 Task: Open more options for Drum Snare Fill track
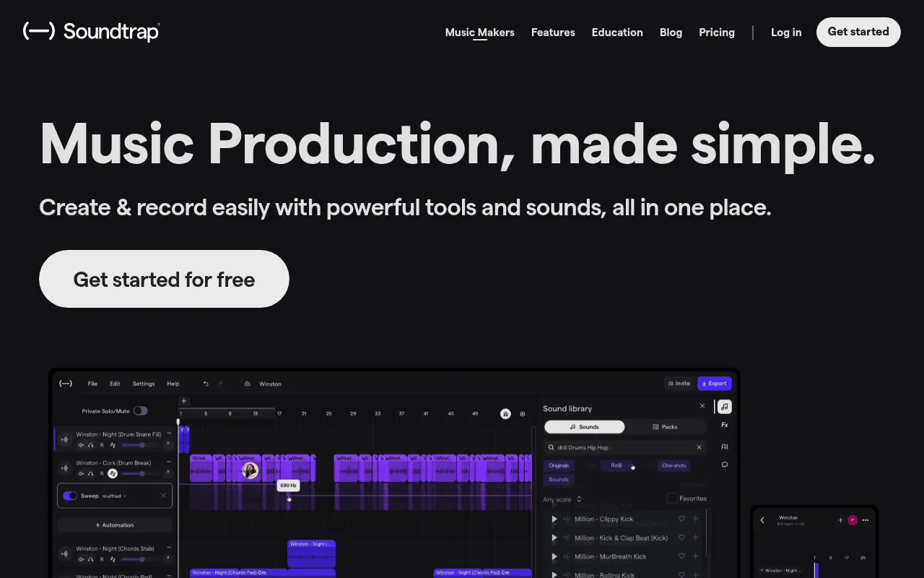point(169,433)
